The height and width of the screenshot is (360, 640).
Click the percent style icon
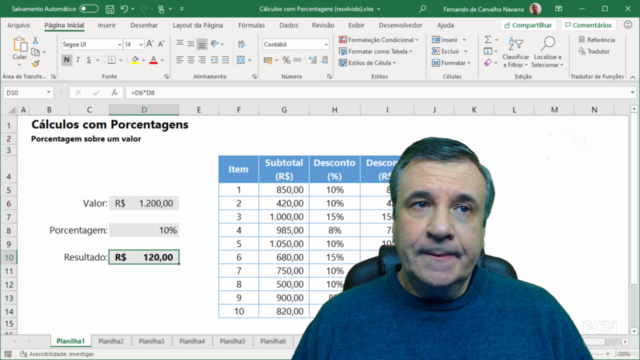(x=286, y=60)
